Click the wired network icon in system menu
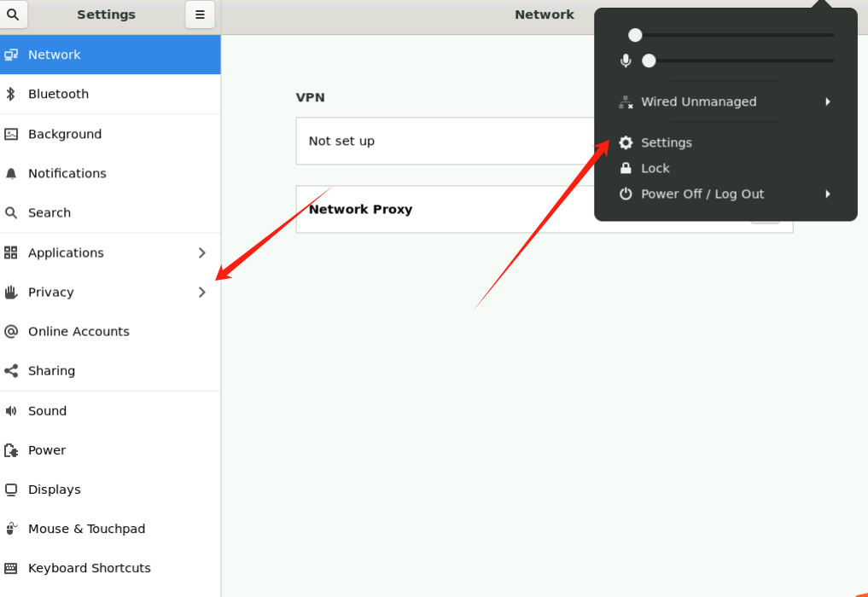Viewport: 868px width, 597px height. pos(626,101)
